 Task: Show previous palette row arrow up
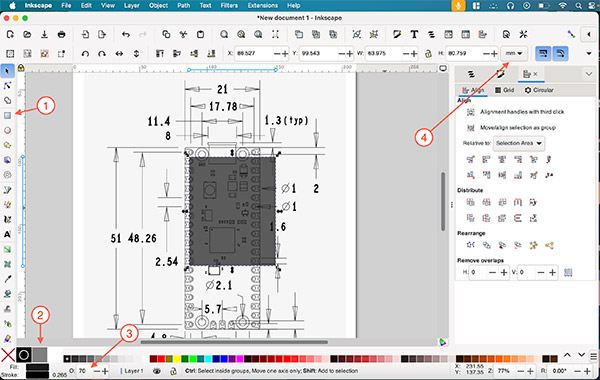[x=567, y=355]
